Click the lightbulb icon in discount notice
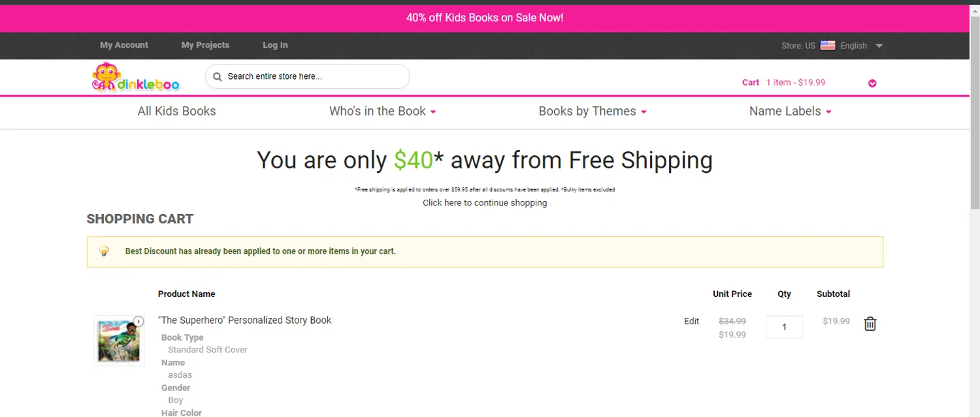Screen dimensions: 980x417 (x=104, y=251)
